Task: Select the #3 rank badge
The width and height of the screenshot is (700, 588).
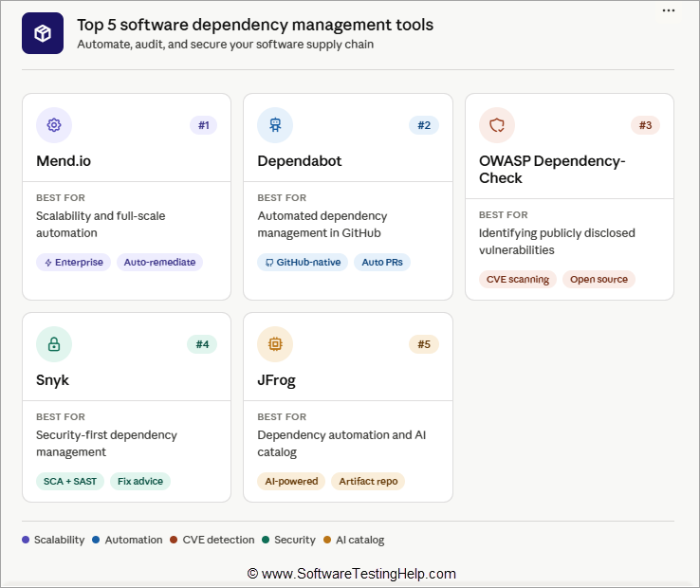Action: click(646, 125)
